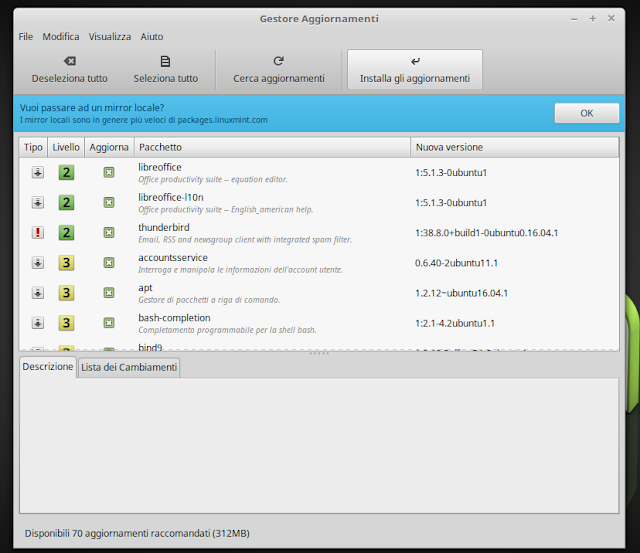Open the Modifica menu
Viewport: 640px width, 553px height.
click(61, 37)
